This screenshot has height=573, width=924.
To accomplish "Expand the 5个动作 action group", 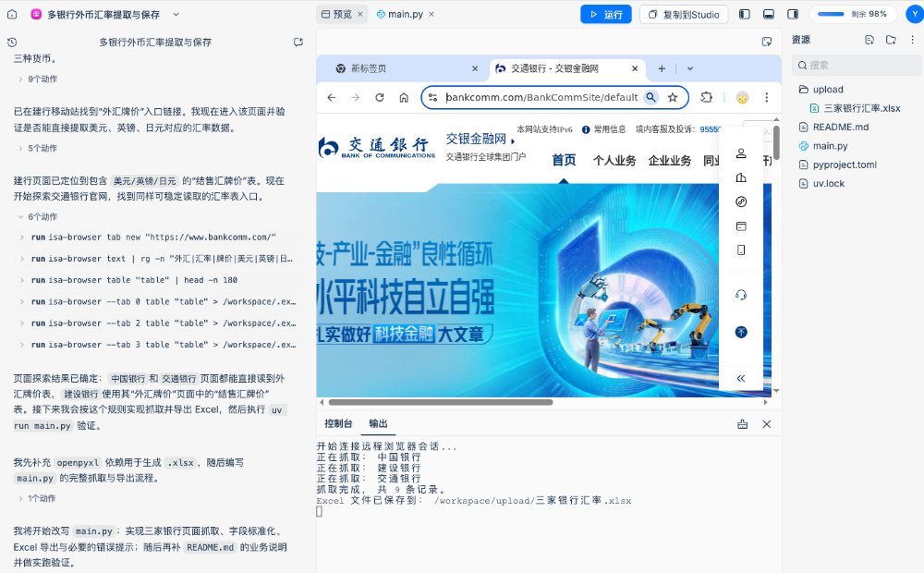I will point(38,148).
